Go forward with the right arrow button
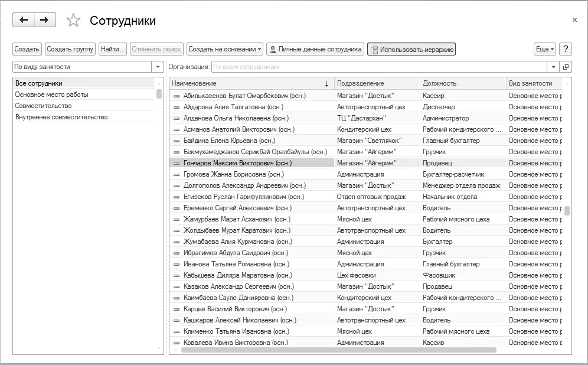 click(45, 20)
